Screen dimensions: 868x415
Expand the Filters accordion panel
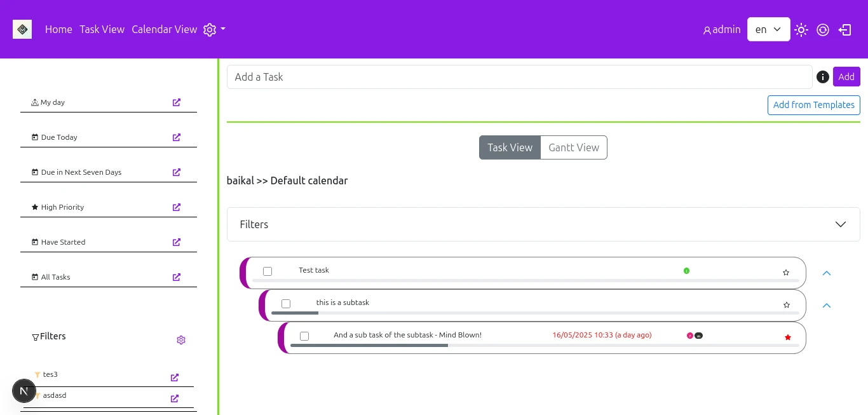pos(543,224)
